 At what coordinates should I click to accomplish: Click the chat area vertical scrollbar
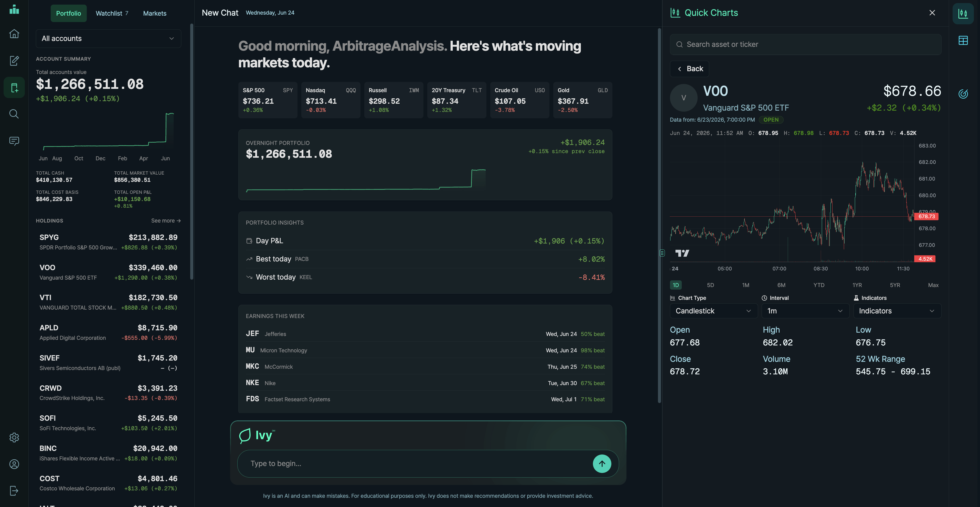pos(659,215)
